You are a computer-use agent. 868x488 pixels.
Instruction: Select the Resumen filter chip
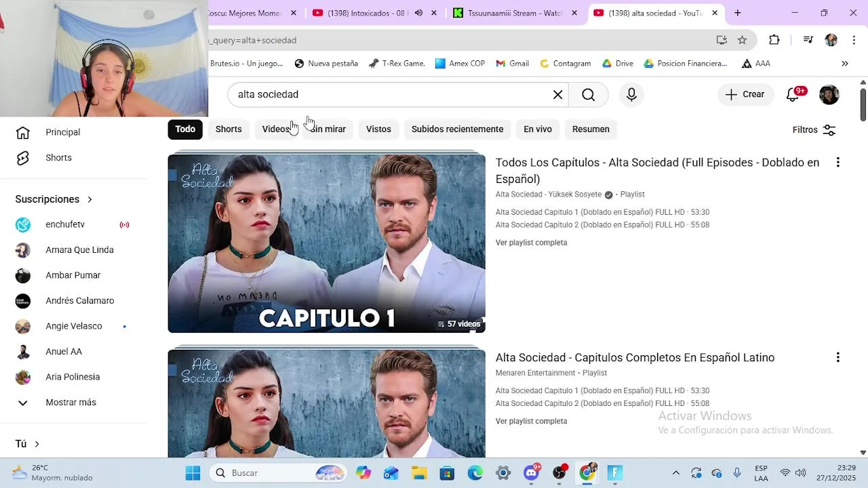(x=591, y=129)
